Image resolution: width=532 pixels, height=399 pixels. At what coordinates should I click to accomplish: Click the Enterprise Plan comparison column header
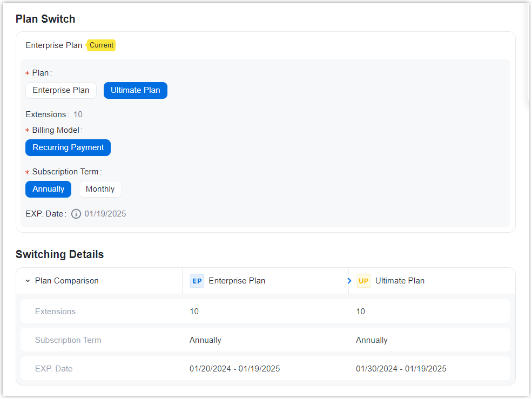[237, 281]
